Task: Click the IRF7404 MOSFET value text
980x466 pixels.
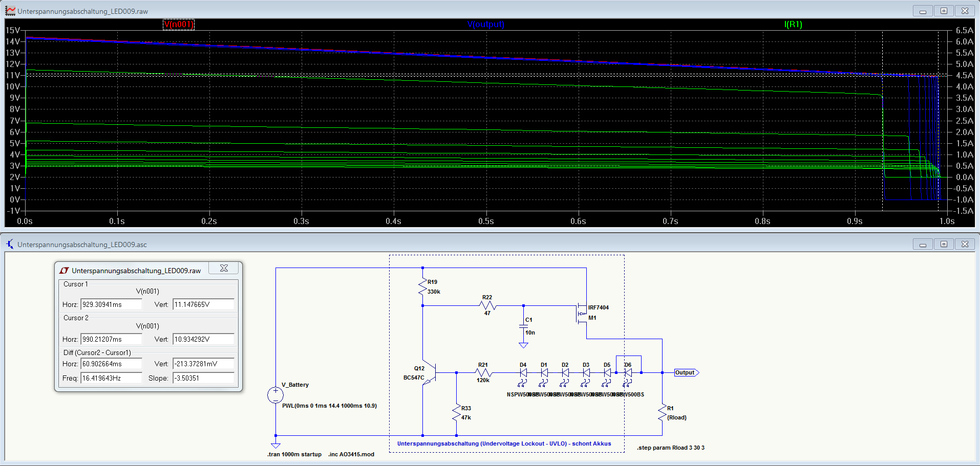Action: tap(598, 307)
